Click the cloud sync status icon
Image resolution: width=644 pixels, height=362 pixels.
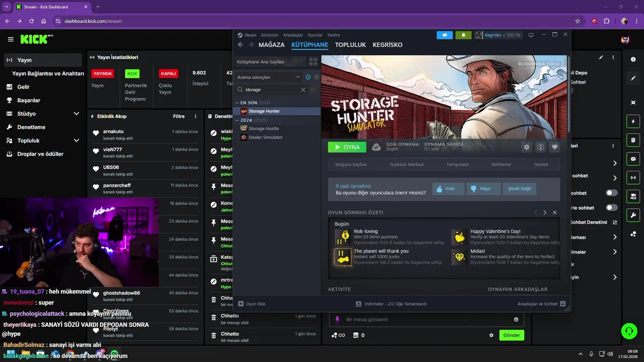point(376,147)
